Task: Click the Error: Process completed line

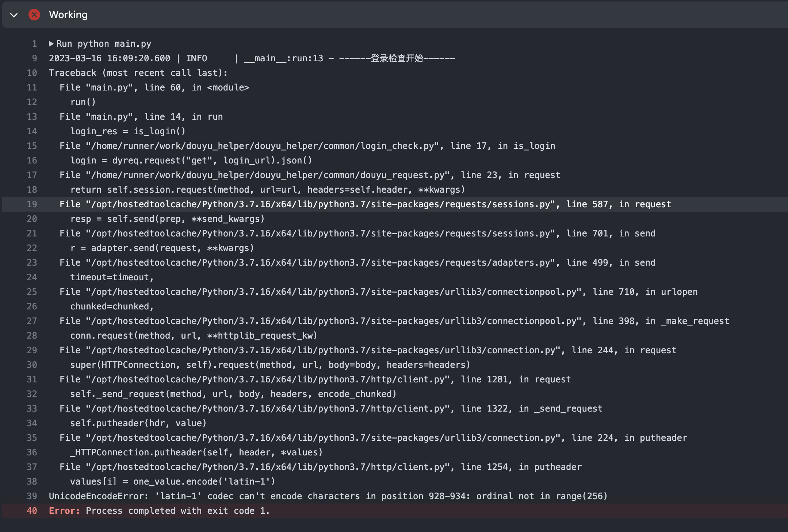Action: (x=159, y=511)
